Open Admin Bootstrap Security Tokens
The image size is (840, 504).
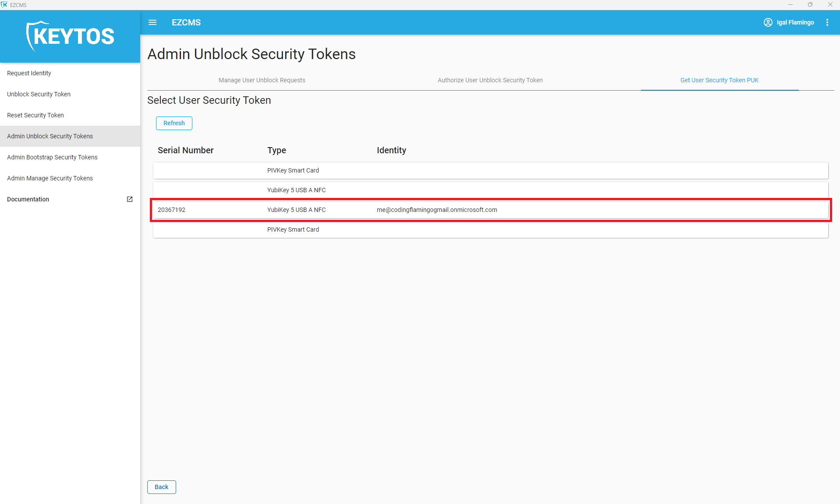[52, 157]
